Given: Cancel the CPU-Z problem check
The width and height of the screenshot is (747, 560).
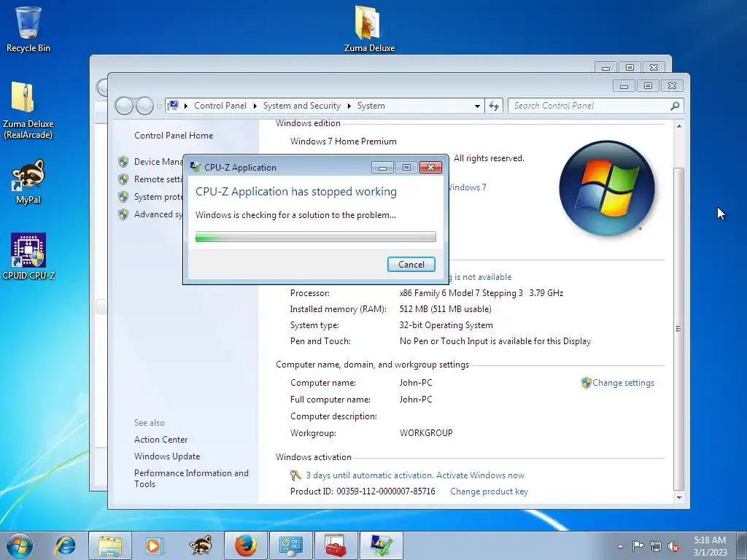Looking at the screenshot, I should [x=411, y=264].
